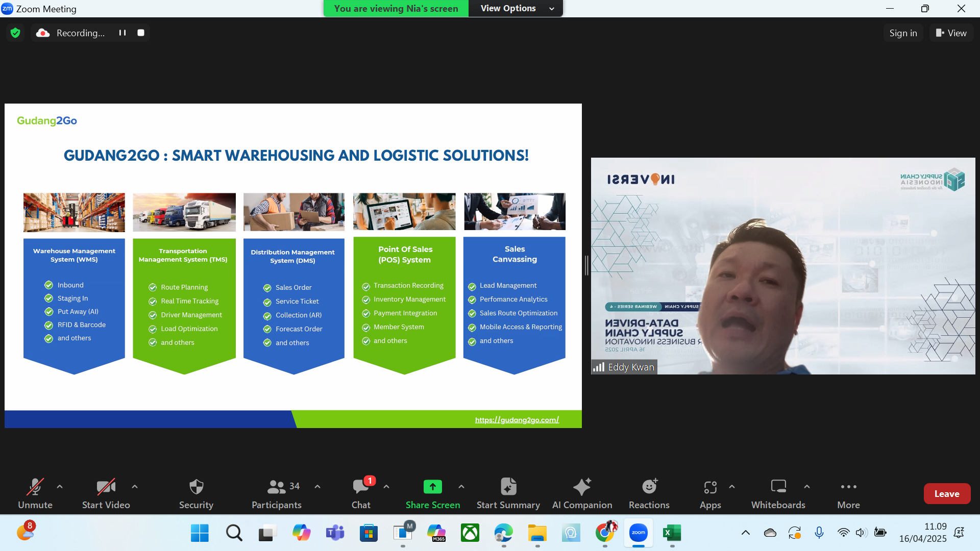This screenshot has height=551, width=980.
Task: Open Microsoft Teams from the taskbar
Action: [335, 533]
